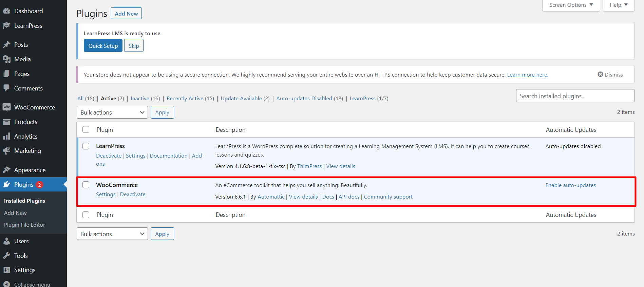Click the WooCommerce Woo logo icon

tap(6, 107)
